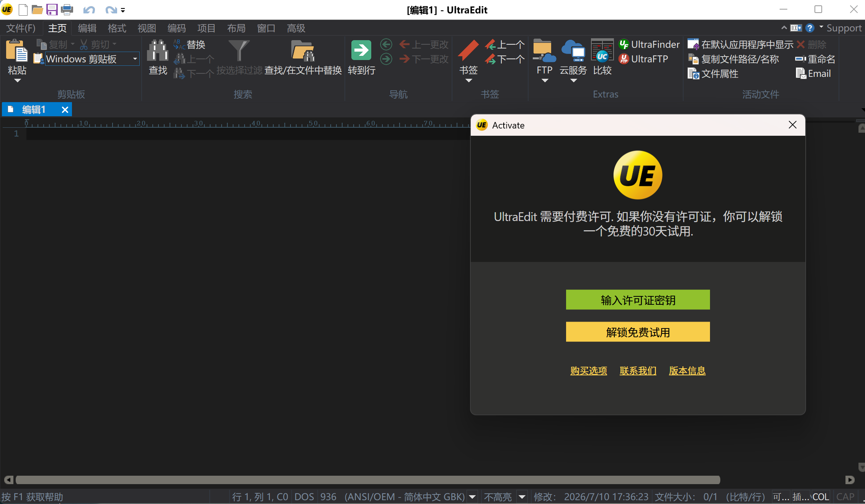Switch to the 视图 ribbon tab
Screen dimensions: 865x504
tap(147, 28)
